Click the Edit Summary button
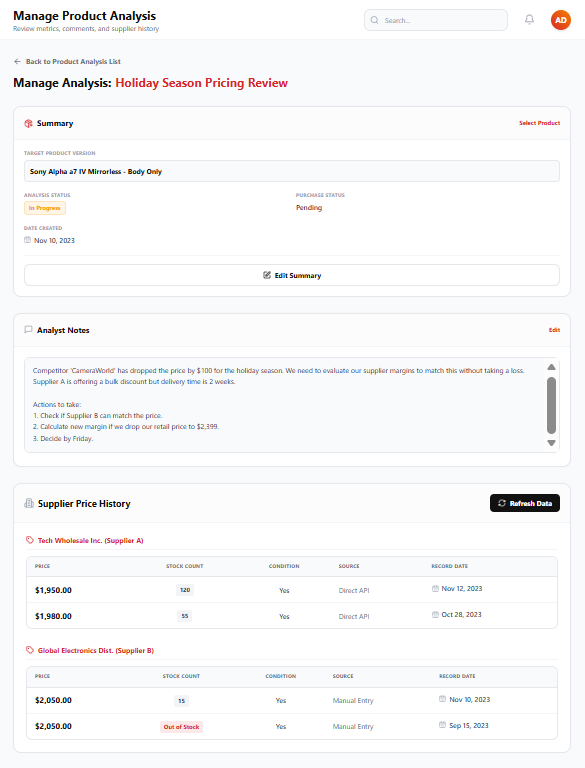Screen dimensions: 585x768 coord(292,275)
